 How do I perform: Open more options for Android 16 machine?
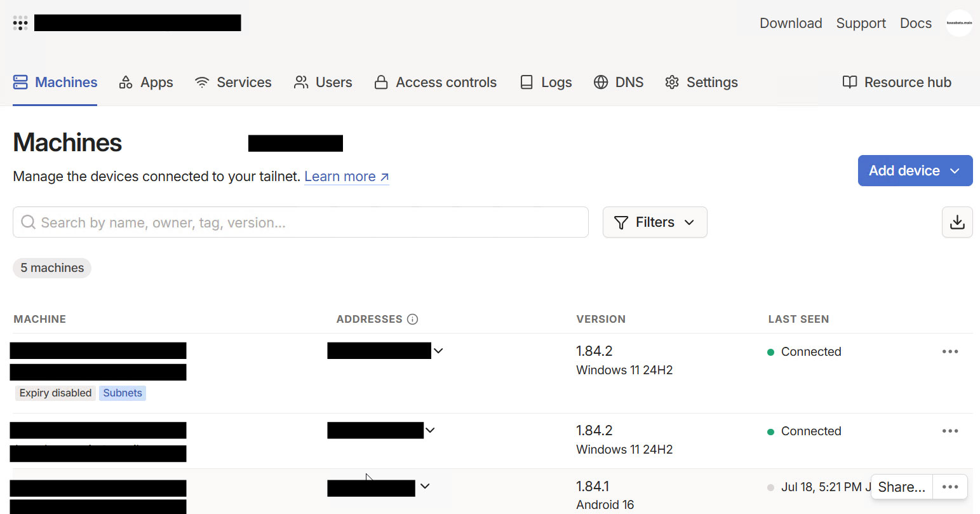click(x=950, y=487)
